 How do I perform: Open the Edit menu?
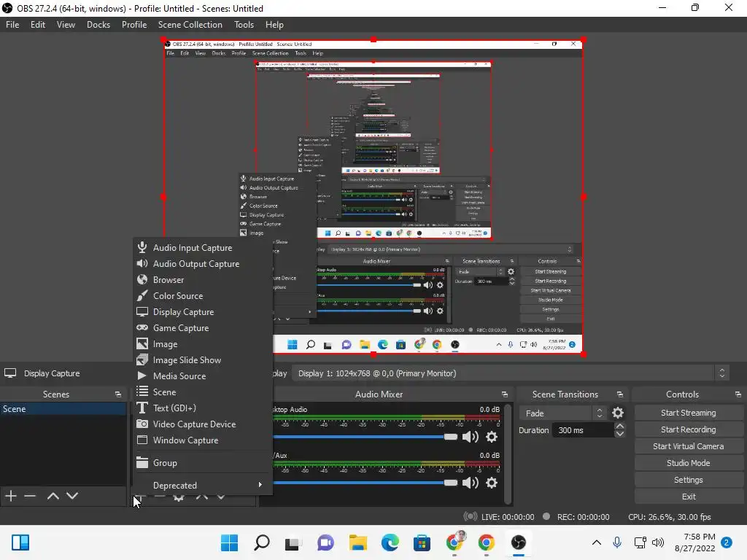tap(38, 25)
